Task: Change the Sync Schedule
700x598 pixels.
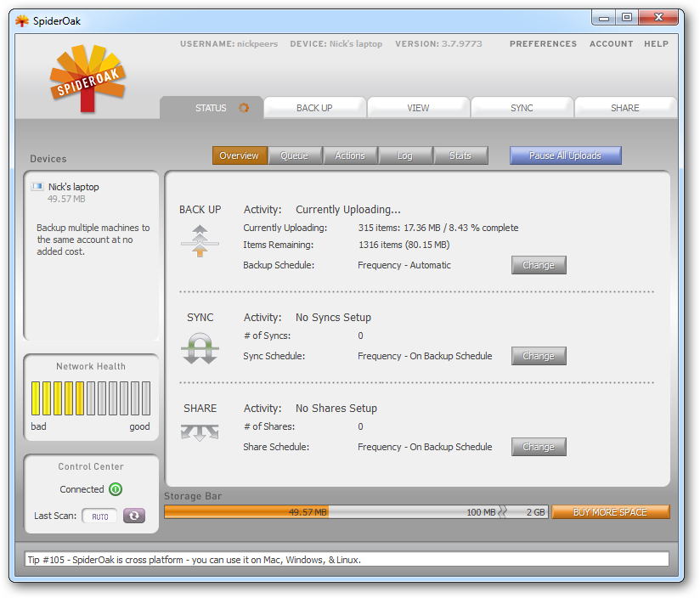Action: [539, 356]
